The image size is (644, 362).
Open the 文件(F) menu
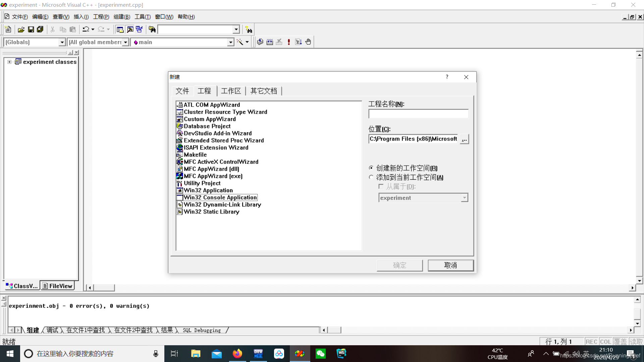20,17
